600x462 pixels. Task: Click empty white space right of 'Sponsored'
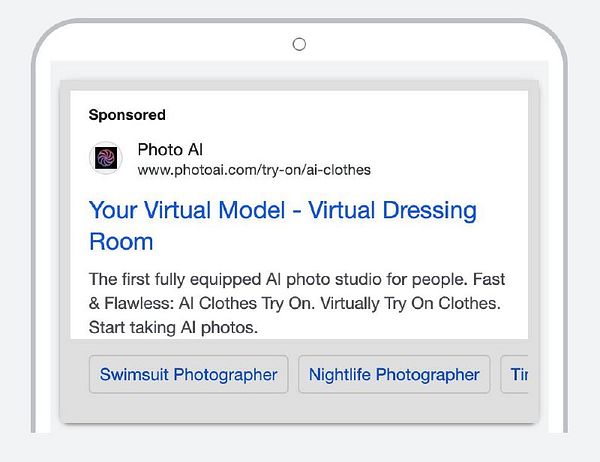click(x=344, y=115)
